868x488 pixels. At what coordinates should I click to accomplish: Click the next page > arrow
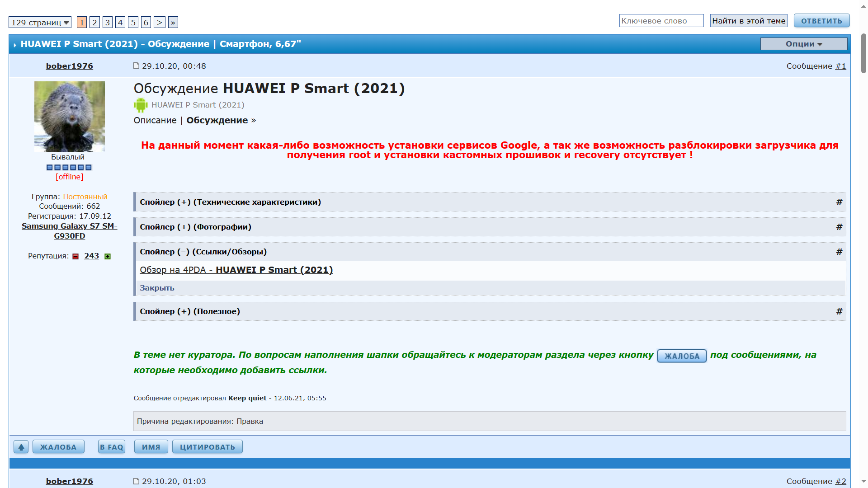pos(159,22)
